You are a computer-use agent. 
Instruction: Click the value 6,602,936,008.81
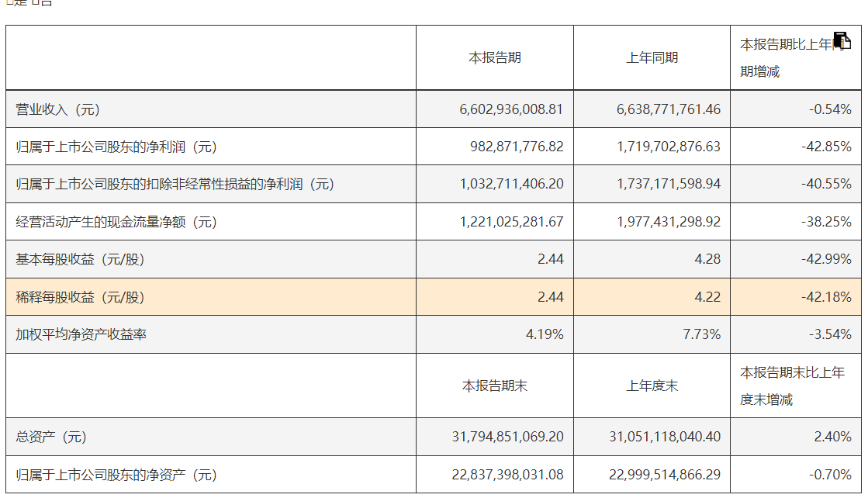511,109
